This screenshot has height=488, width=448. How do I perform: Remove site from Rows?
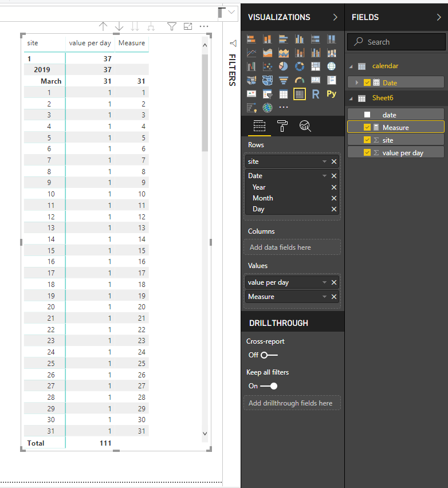tap(334, 162)
